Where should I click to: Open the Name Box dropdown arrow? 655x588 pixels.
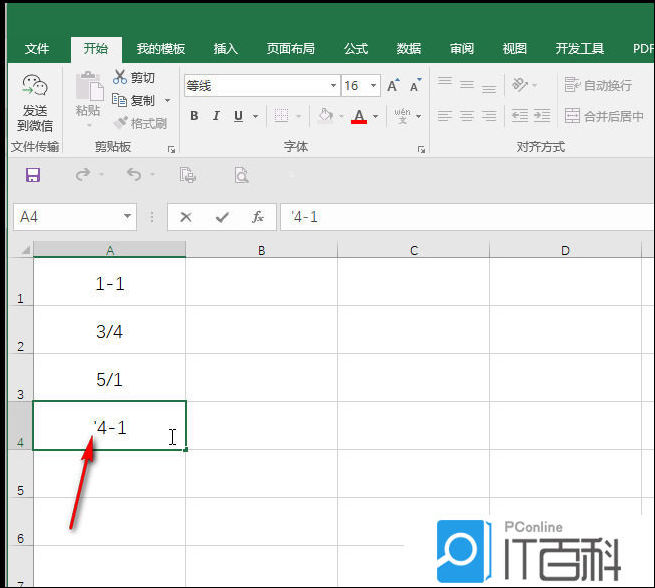pos(127,216)
